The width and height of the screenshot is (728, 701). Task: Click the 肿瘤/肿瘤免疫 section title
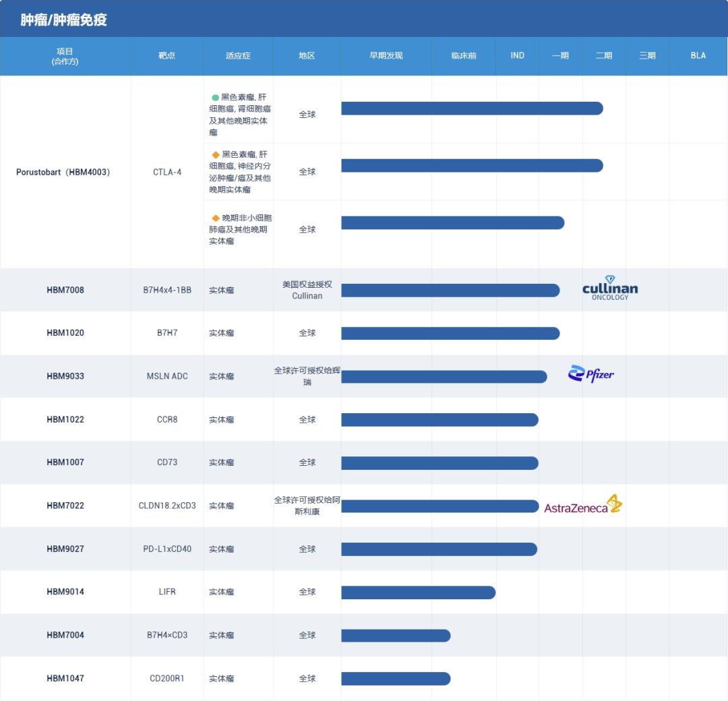pyautogui.click(x=63, y=20)
